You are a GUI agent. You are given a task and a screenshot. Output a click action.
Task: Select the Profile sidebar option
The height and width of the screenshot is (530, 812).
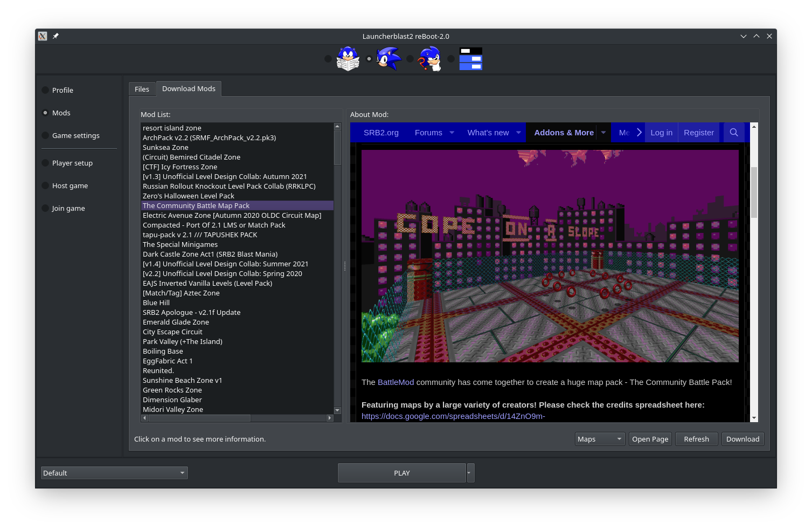tap(58, 90)
